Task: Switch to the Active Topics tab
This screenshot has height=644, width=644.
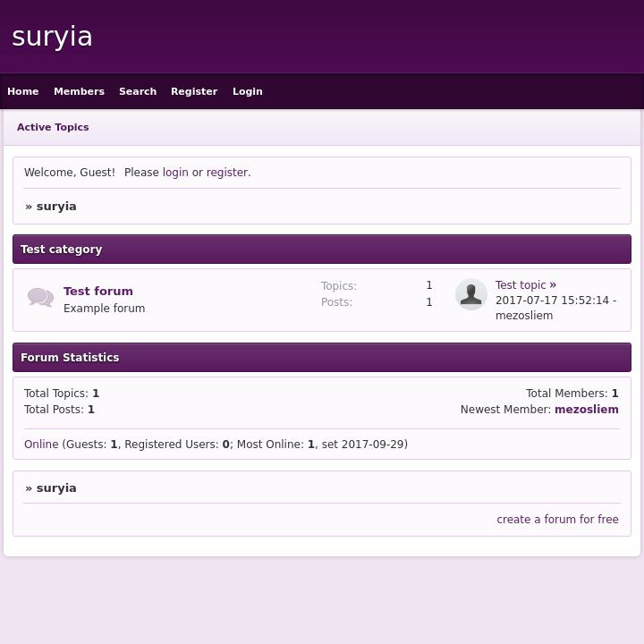Action: pos(53,127)
